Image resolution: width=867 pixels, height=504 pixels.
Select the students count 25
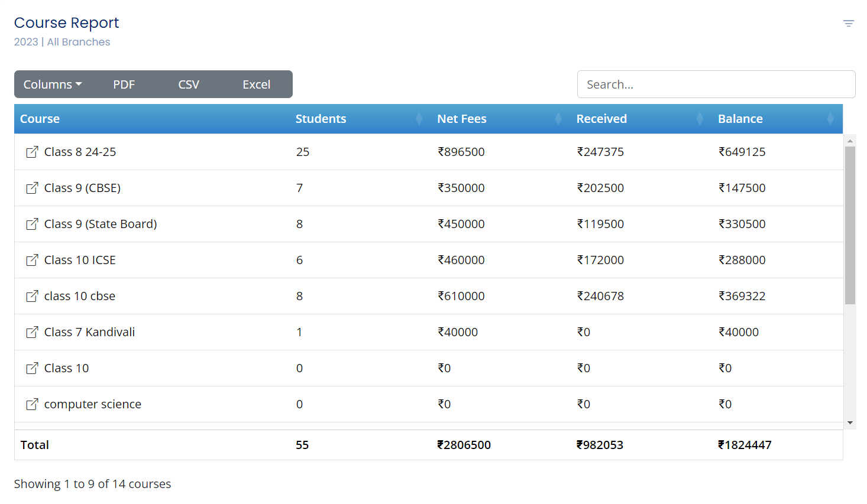tap(303, 152)
